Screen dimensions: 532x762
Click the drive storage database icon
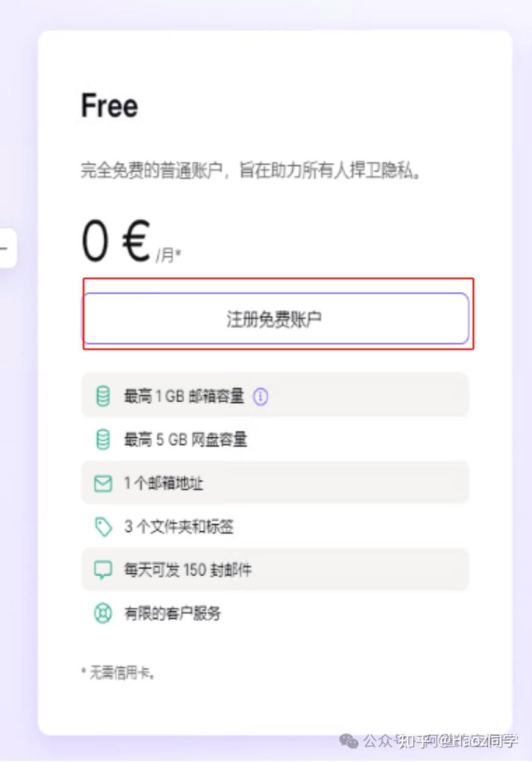click(103, 440)
